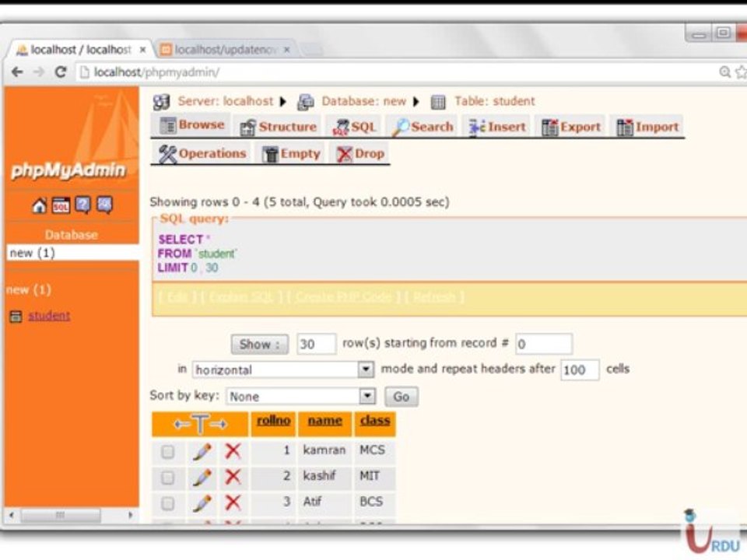Open the SQL tab

click(x=355, y=127)
